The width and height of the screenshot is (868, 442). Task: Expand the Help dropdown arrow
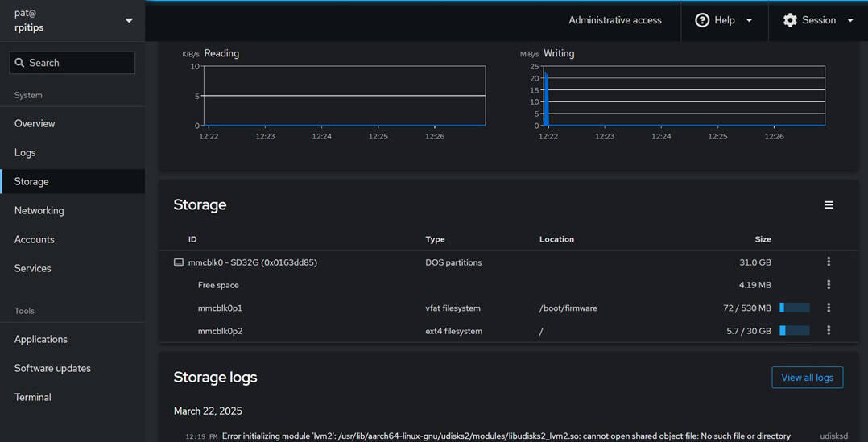[x=749, y=20]
